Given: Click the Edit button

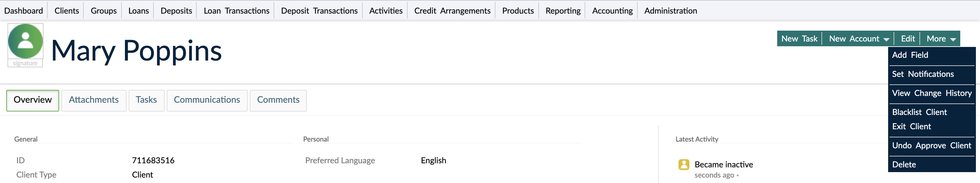Looking at the screenshot, I should [907, 39].
